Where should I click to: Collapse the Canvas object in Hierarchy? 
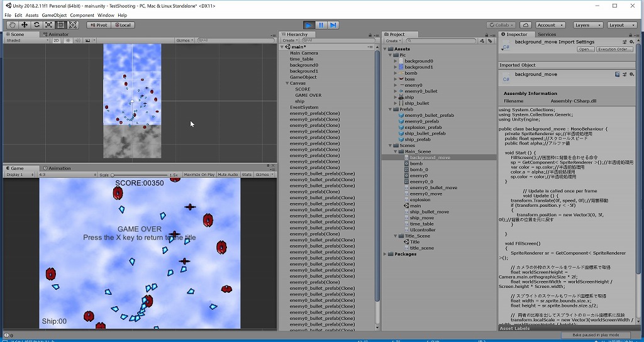coord(287,84)
